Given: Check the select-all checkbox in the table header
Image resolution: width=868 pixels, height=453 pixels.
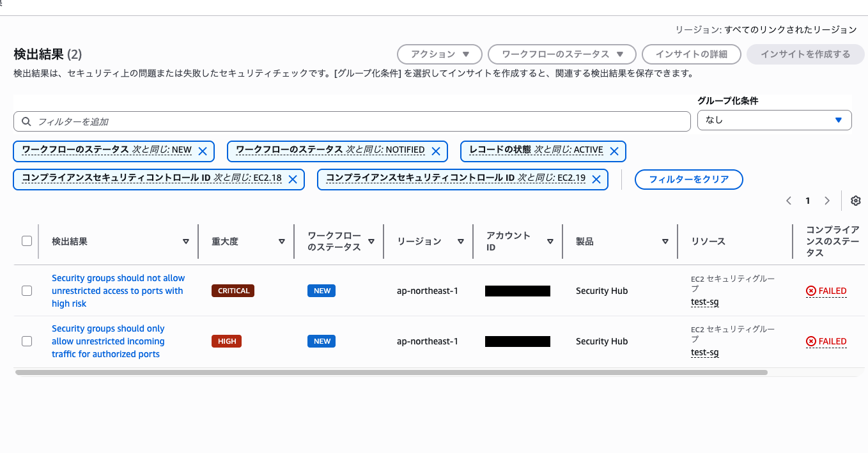Looking at the screenshot, I should (27, 240).
